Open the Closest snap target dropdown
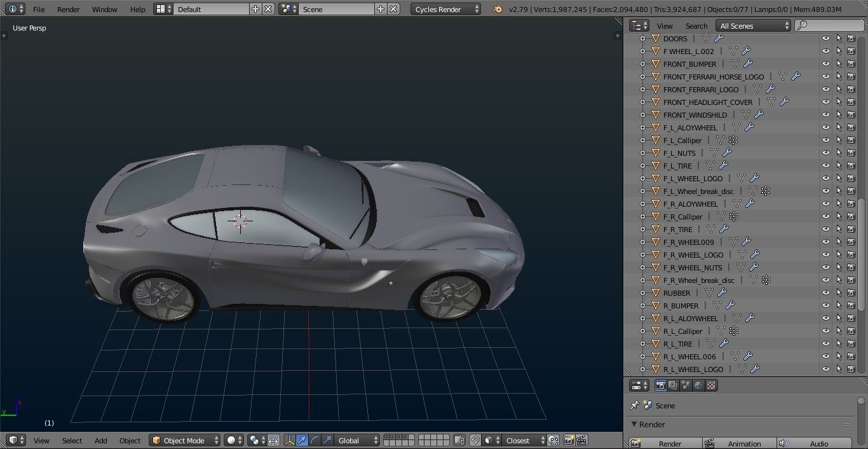Viewport: 868px width, 449px height. [525, 440]
